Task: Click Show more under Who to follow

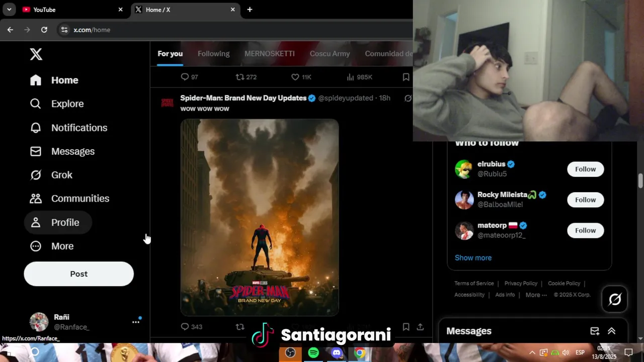Action: pos(473,257)
